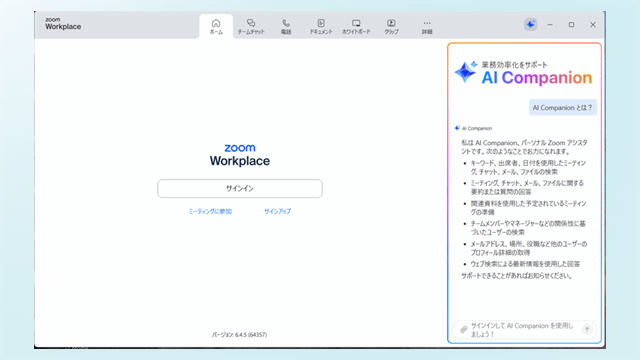
Task: Select the クリップ tab
Action: point(391,27)
